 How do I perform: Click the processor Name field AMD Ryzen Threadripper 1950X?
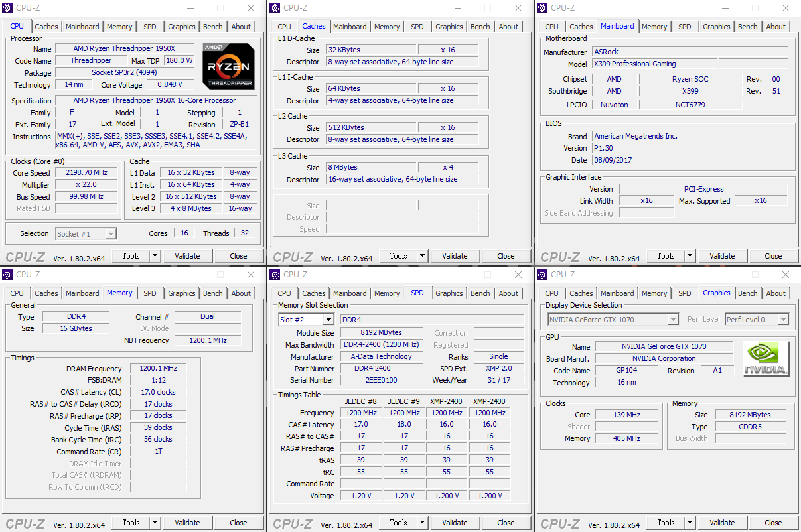[125, 49]
